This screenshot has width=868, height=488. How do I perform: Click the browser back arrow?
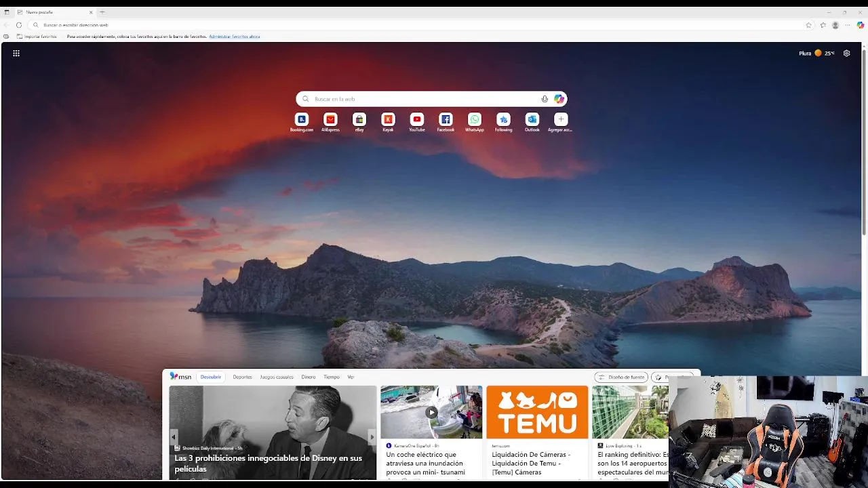6,25
